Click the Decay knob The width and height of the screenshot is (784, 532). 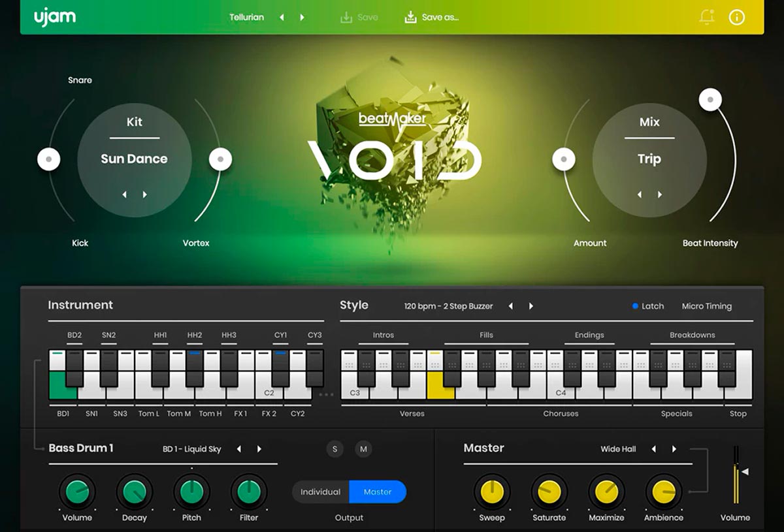click(x=135, y=492)
